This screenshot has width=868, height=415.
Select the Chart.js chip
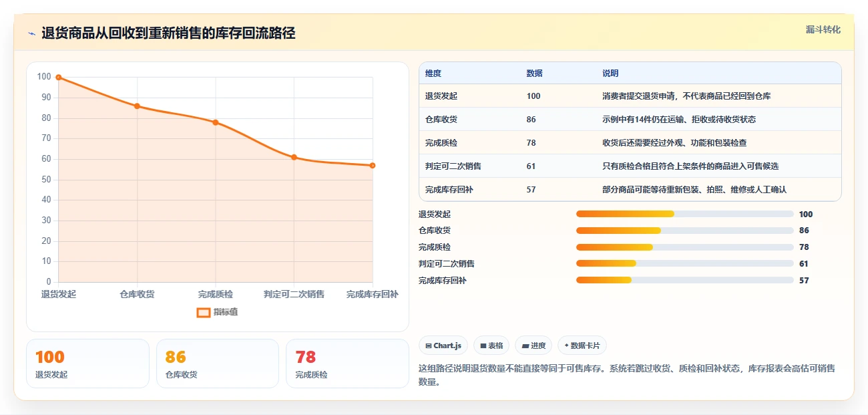pos(443,345)
